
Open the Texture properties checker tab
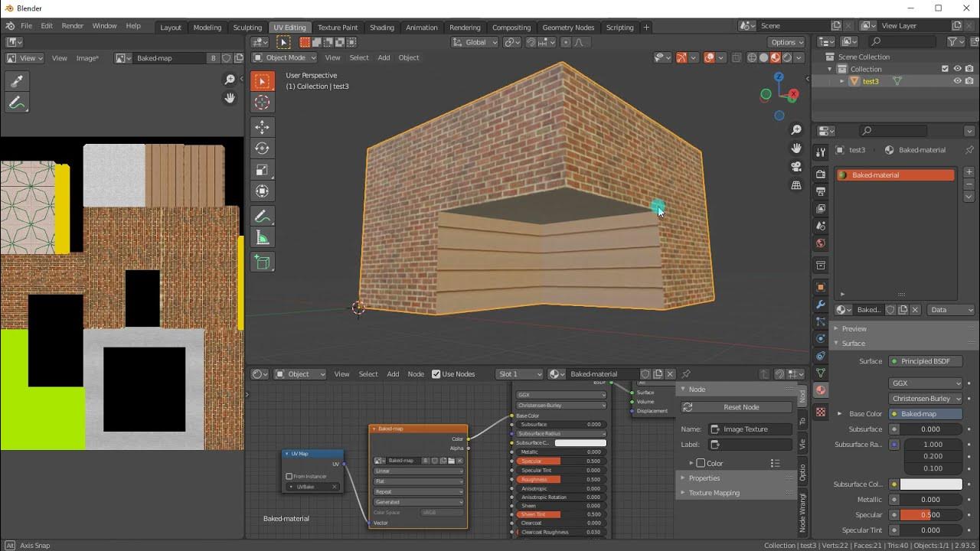[x=821, y=412]
